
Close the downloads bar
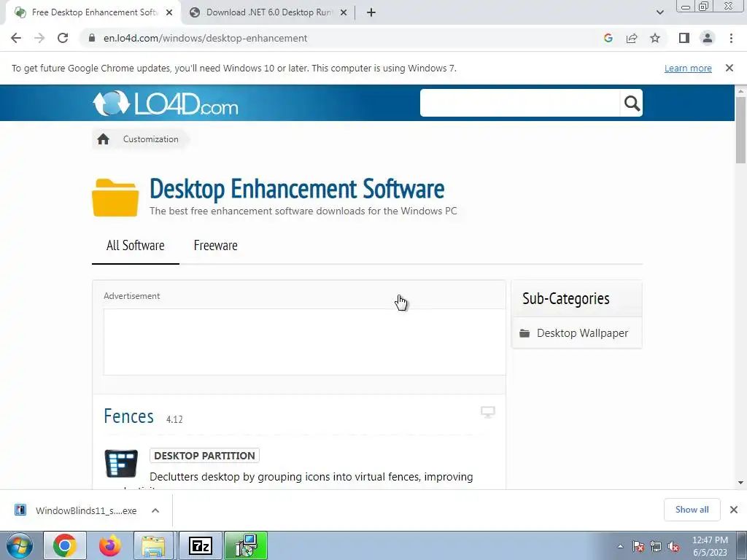point(734,510)
